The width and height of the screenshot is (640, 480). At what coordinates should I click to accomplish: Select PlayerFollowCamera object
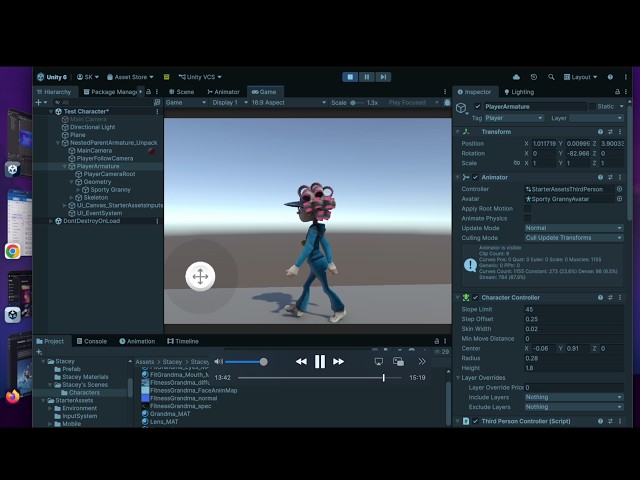(x=101, y=158)
